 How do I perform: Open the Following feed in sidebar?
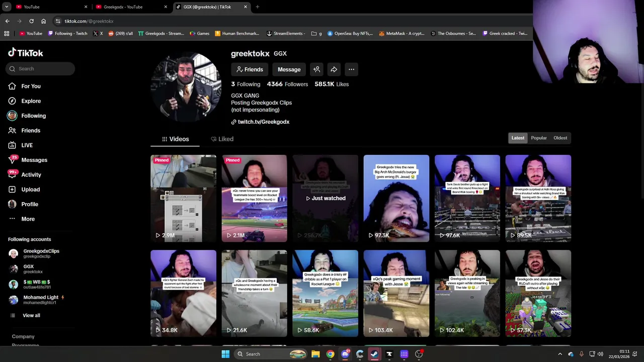tap(28, 116)
